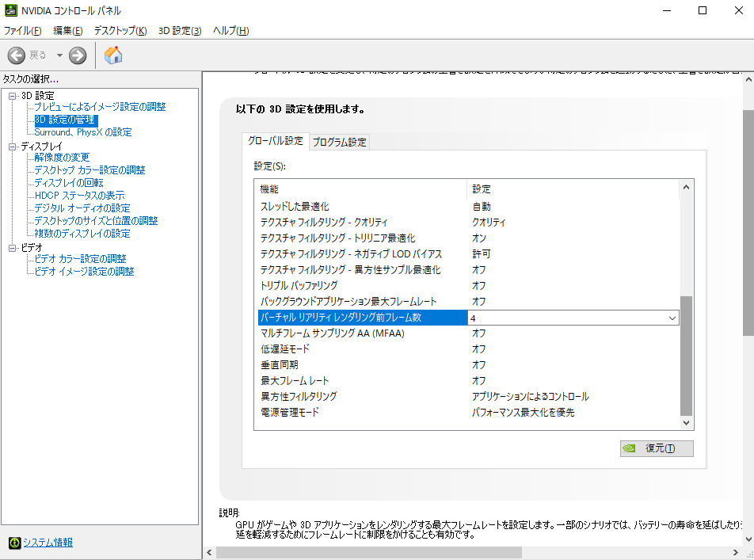Select 3D 設定の管理 tree item
The height and width of the screenshot is (560, 754).
(66, 120)
